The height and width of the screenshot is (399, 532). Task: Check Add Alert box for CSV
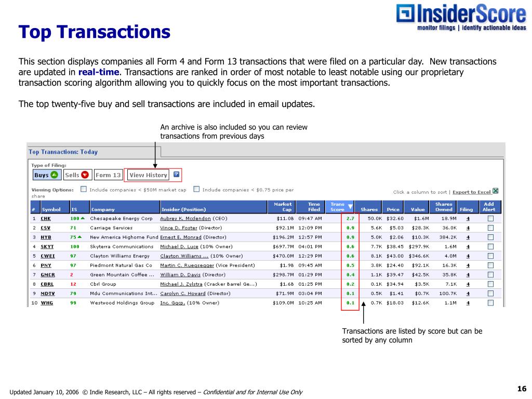[490, 228]
